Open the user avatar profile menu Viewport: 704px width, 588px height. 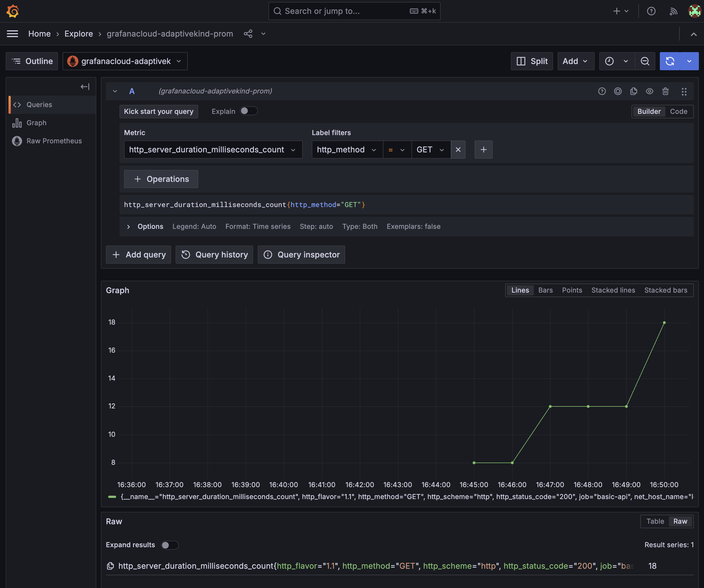point(695,11)
